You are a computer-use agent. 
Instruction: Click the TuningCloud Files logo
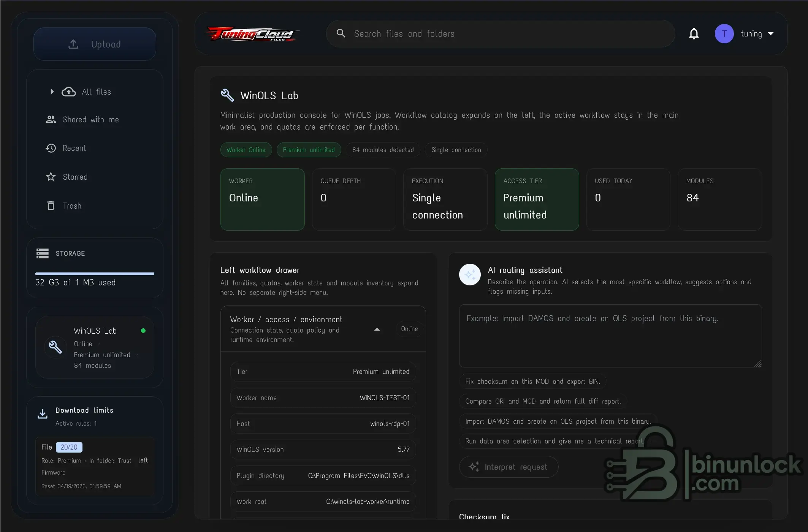point(252,34)
